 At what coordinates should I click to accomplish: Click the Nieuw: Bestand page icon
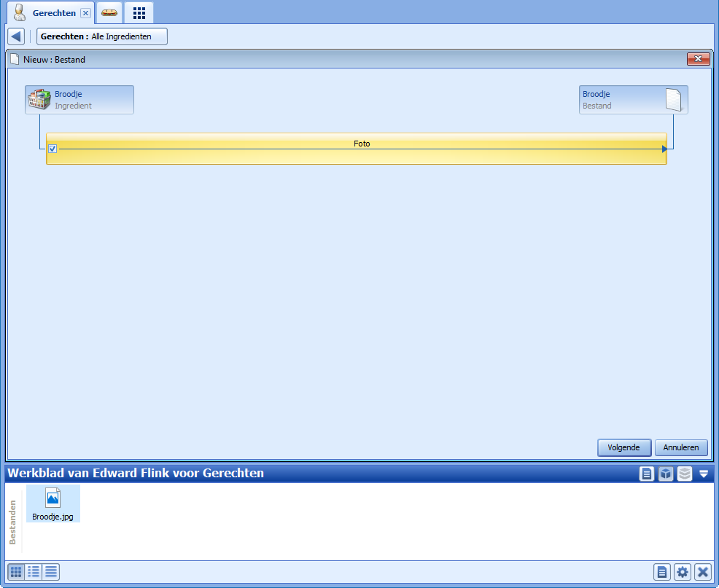tap(15, 59)
